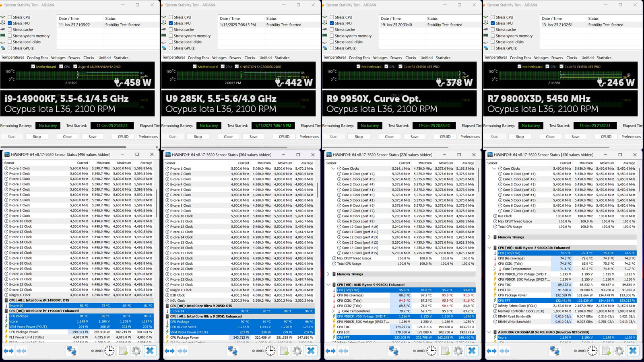Collapse ASUS ROG CROSSHAIR X670E HERO group

(x=489, y=332)
